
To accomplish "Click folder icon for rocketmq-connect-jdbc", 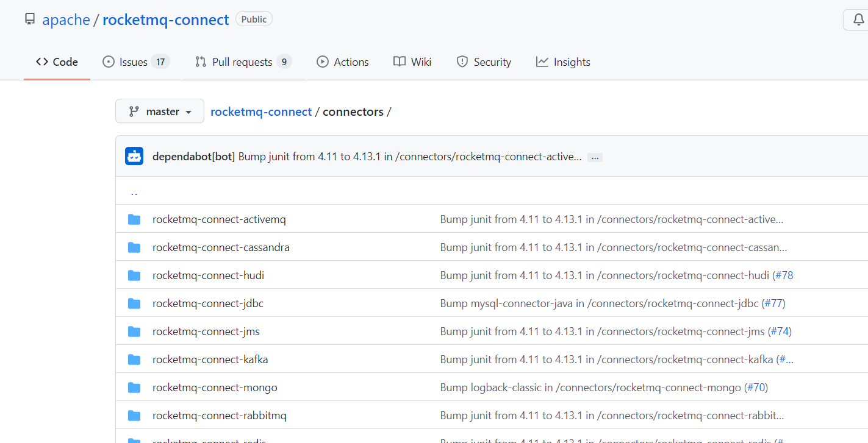I will 134,303.
